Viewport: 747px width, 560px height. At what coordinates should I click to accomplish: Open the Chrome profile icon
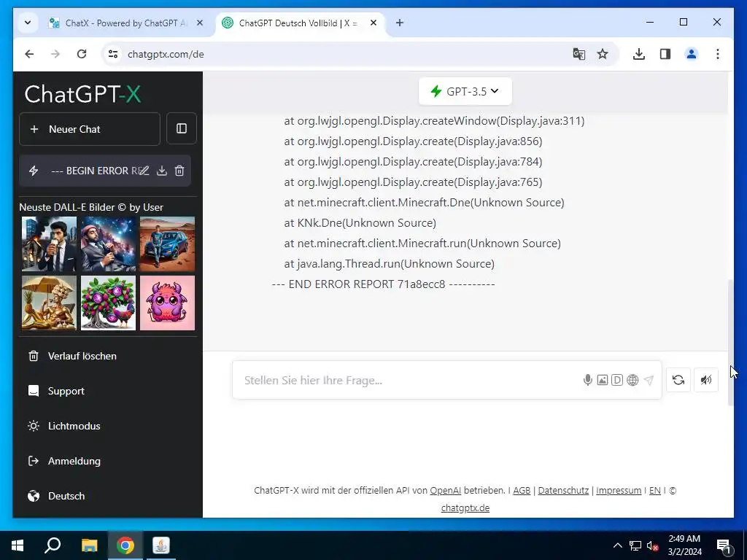[692, 54]
